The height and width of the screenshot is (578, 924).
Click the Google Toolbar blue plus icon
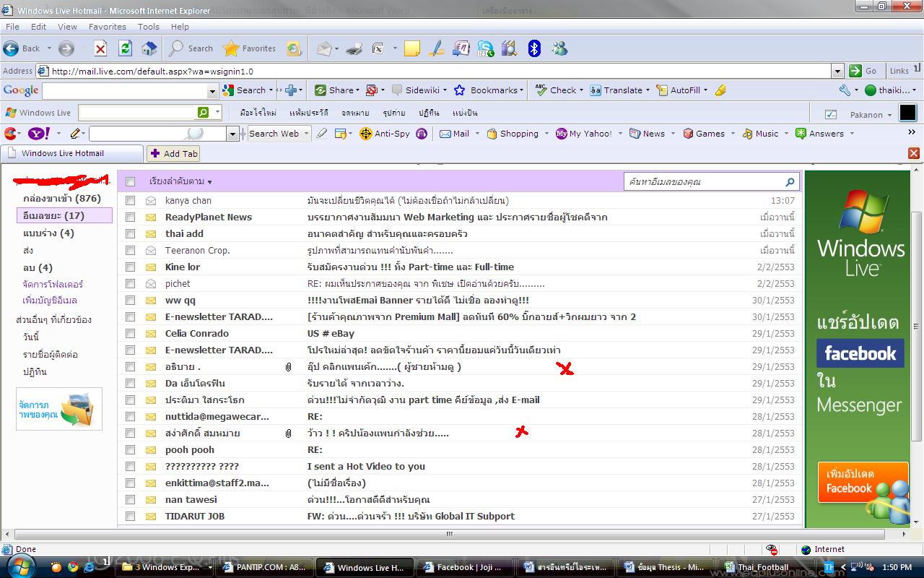pos(291,90)
